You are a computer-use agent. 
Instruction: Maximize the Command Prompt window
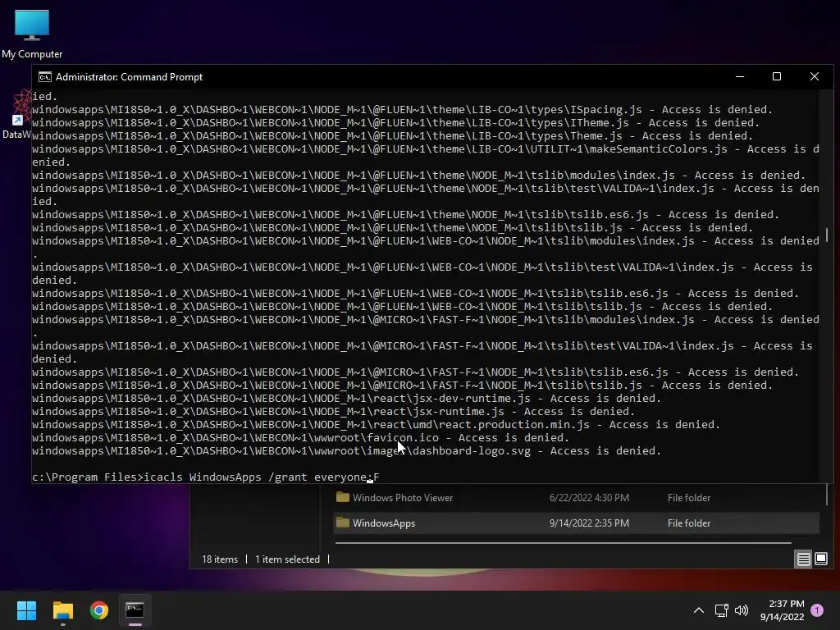coord(776,76)
